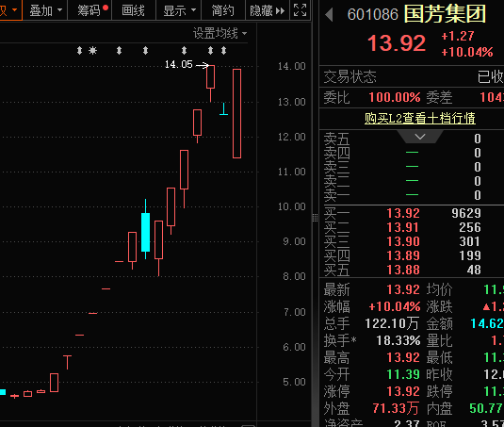
Task: Click 买三 bid price 13.90
Action: click(403, 241)
